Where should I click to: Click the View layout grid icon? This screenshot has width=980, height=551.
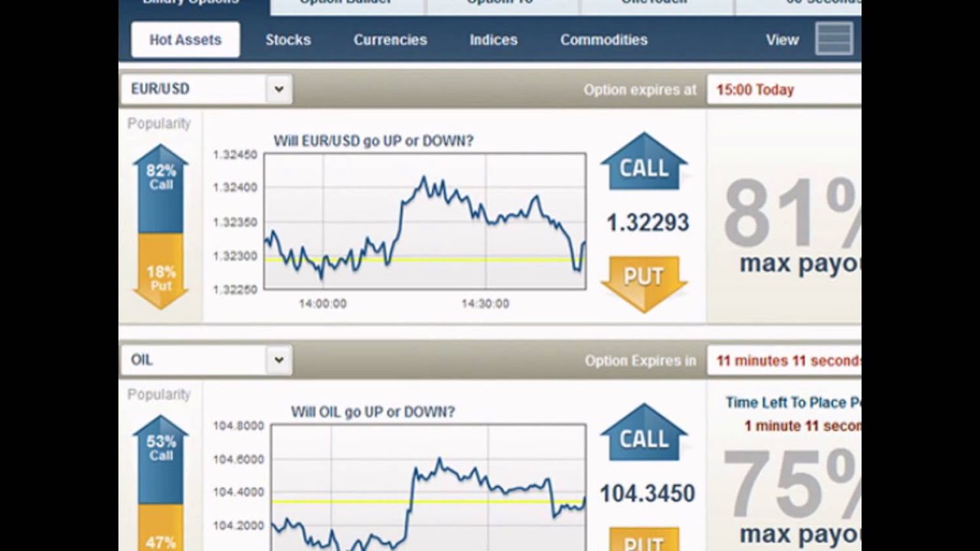tap(834, 39)
